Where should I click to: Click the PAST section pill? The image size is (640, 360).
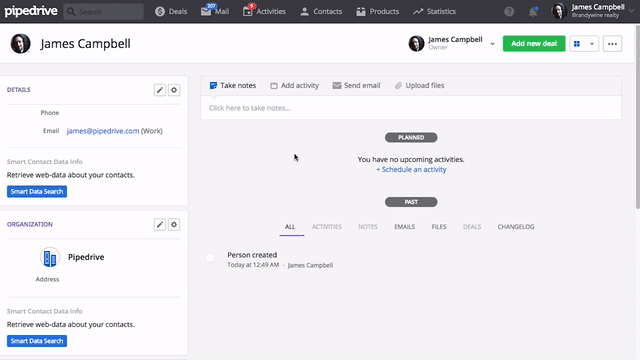pos(411,202)
